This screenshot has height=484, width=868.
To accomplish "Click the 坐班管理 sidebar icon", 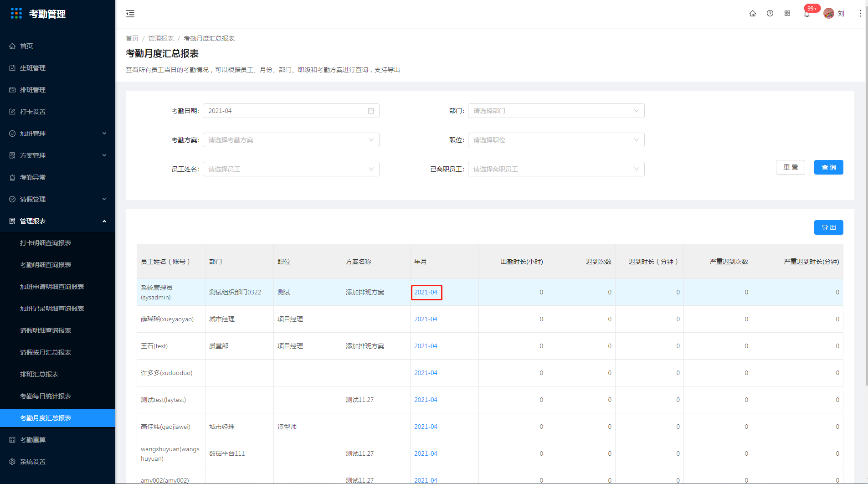I will pos(12,68).
